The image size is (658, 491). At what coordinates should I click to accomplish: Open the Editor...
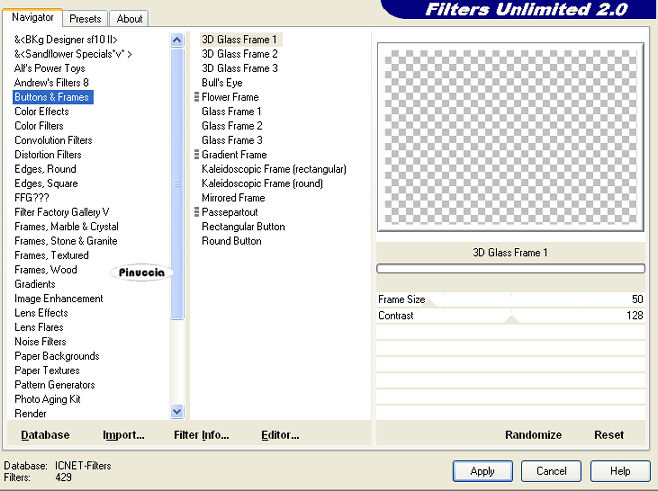click(x=280, y=435)
